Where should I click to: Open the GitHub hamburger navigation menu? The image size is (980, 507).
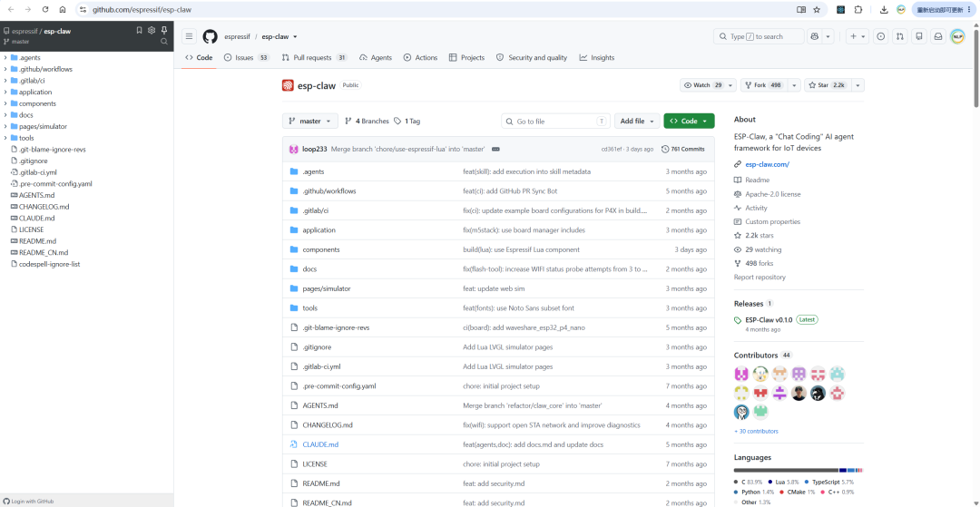click(x=190, y=36)
